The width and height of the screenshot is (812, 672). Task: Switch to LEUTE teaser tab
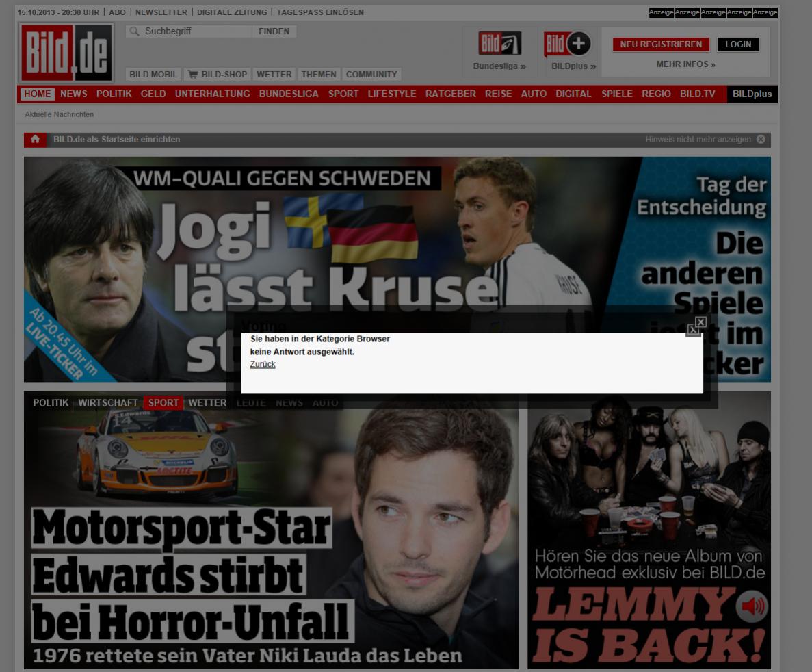(250, 402)
